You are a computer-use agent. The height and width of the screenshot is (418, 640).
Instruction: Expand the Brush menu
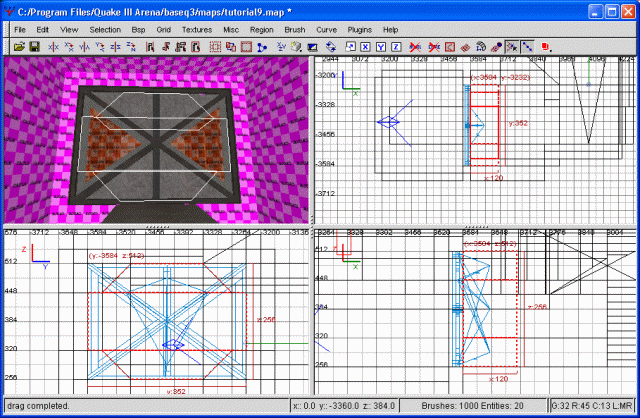295,30
